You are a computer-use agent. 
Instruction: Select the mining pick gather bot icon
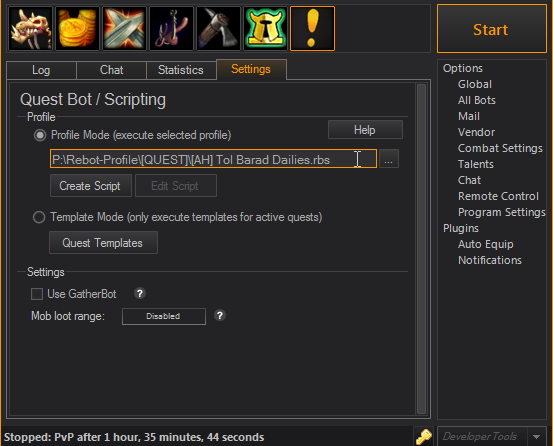[218, 29]
